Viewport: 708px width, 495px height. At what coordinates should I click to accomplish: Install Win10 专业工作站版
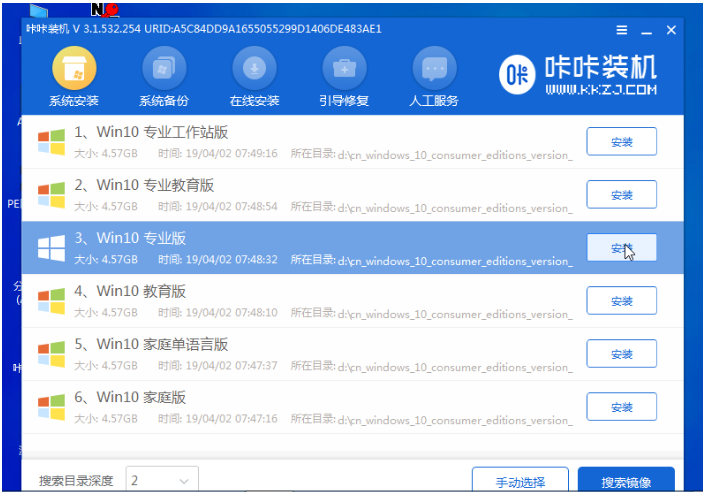(621, 142)
